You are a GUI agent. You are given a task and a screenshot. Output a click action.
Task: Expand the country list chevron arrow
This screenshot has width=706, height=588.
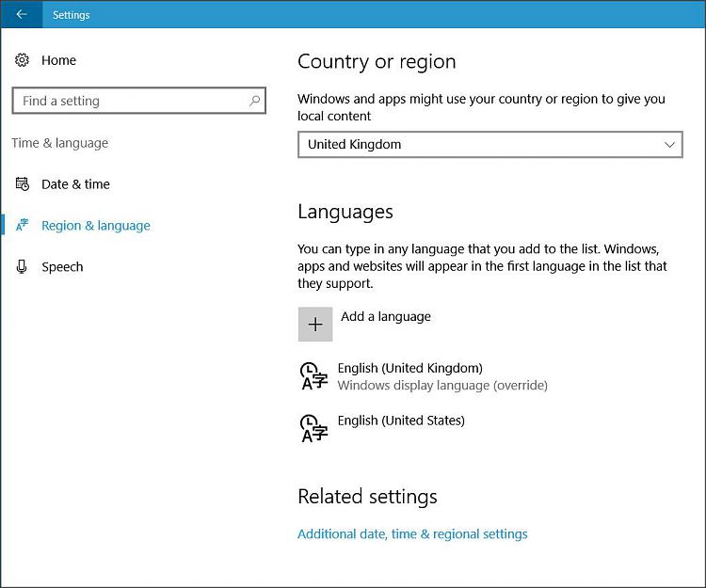(x=669, y=145)
